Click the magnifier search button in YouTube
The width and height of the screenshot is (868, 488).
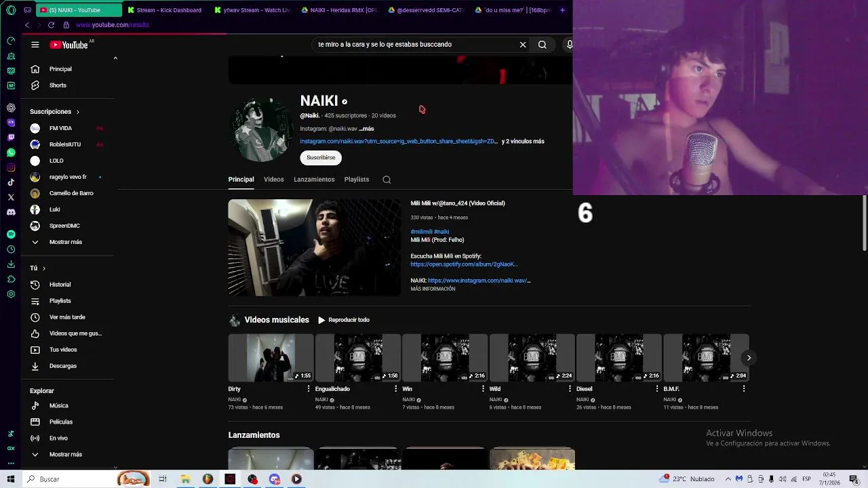[542, 45]
